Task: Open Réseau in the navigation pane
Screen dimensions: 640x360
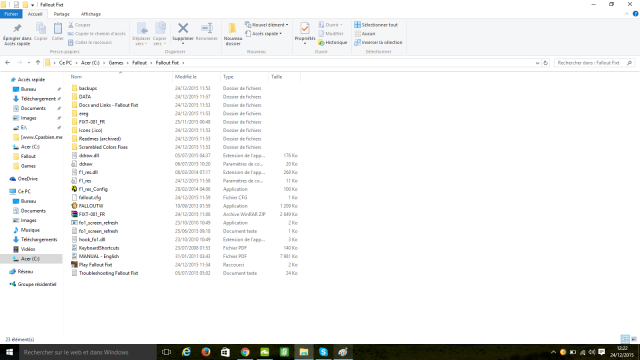Action: tap(25, 271)
